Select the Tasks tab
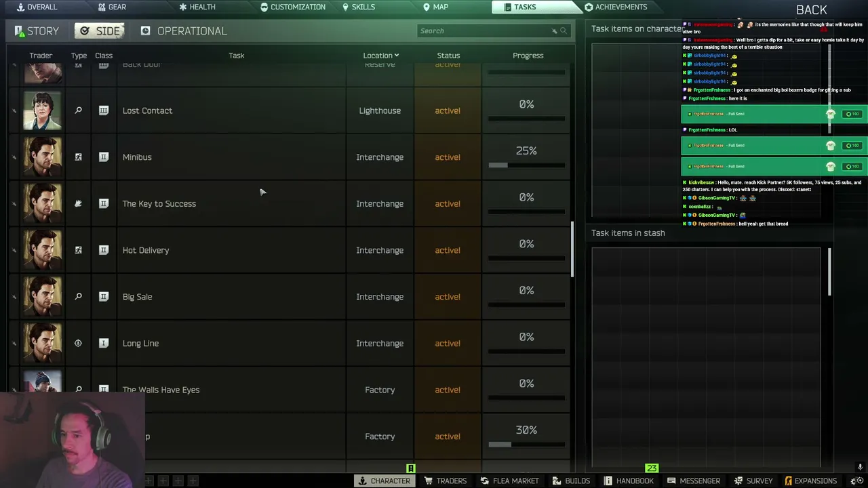The width and height of the screenshot is (868, 488). [x=536, y=7]
